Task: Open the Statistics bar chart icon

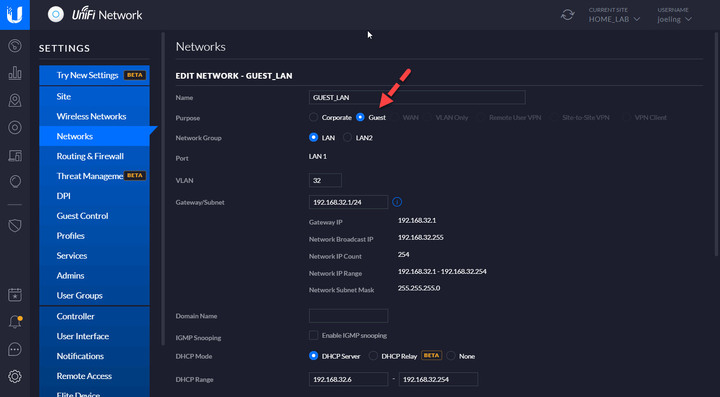Action: click(15, 73)
